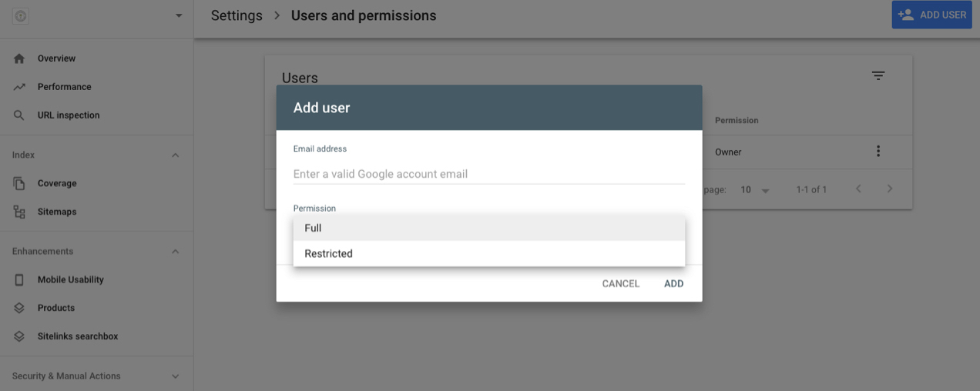The width and height of the screenshot is (980, 391).
Task: Open the three-dot menu for Owner row
Action: click(x=878, y=152)
